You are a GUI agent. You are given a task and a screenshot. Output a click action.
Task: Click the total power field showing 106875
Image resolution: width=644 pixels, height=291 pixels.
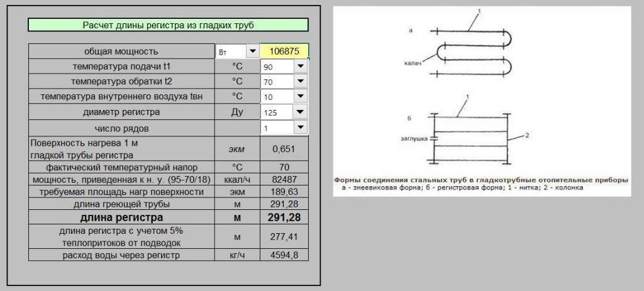tap(284, 52)
